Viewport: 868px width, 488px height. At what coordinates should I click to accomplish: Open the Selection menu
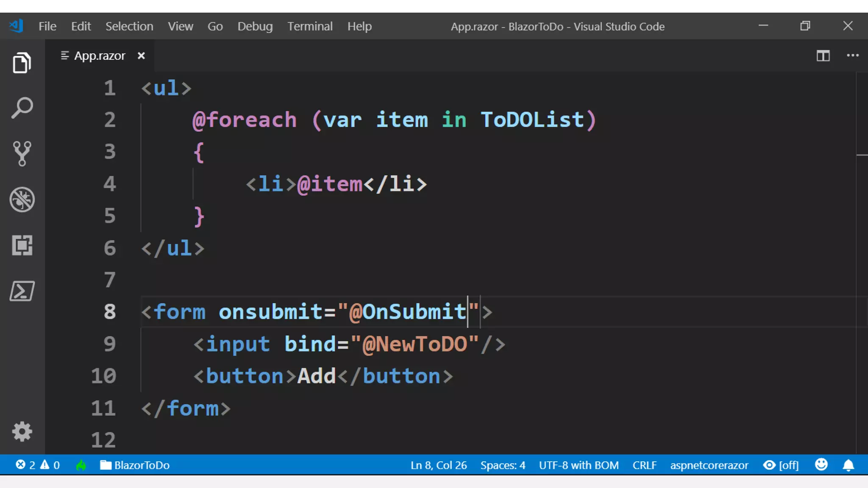129,26
